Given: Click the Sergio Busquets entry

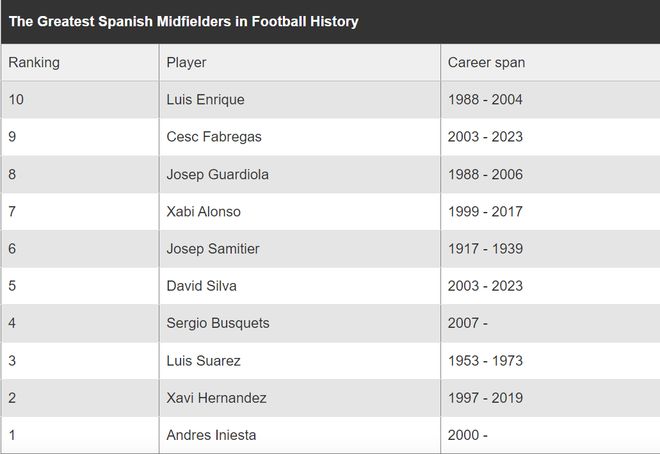Looking at the screenshot, I should pos(218,323).
